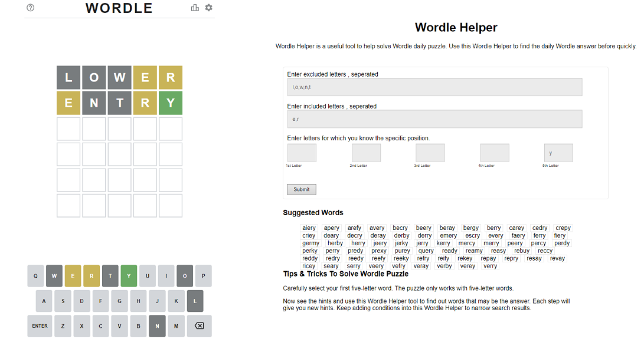The image size is (644, 339).
Task: Click the Submit button
Action: coord(301,189)
